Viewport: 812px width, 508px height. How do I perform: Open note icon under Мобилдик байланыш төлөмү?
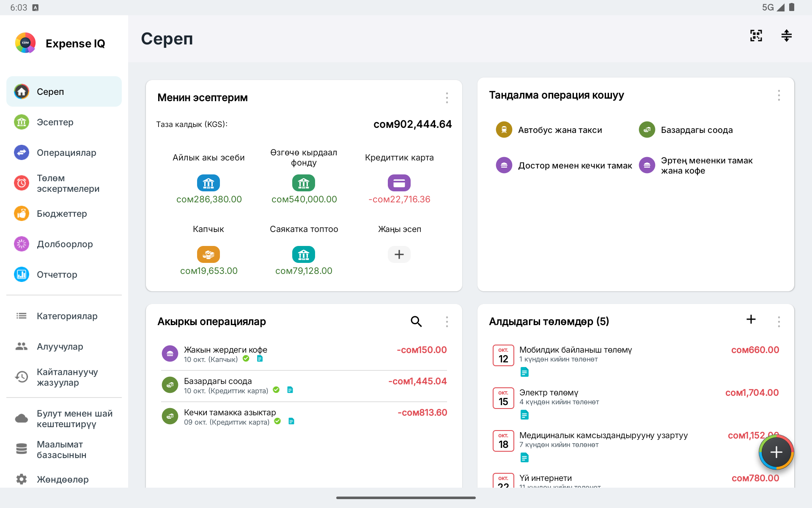(524, 372)
